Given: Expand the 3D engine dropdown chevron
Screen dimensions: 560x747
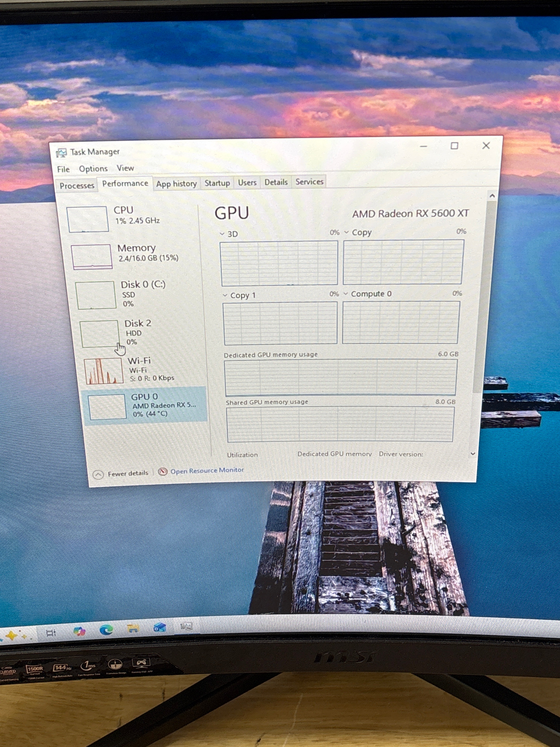Looking at the screenshot, I should coord(222,234).
